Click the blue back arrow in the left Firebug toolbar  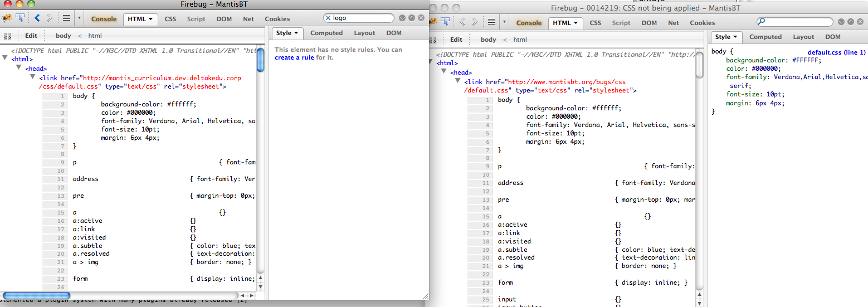(37, 18)
